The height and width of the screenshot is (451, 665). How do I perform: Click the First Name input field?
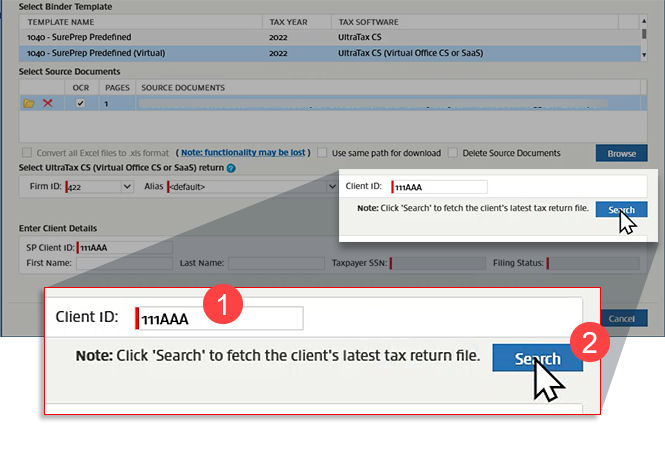click(x=125, y=263)
